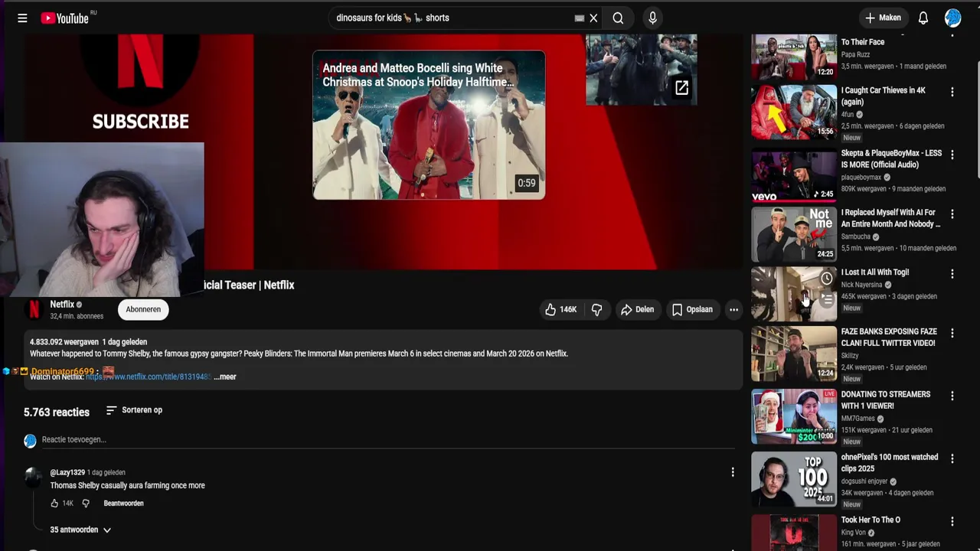
Task: Open options for DONATING TO STREAMERS video
Action: point(952,396)
